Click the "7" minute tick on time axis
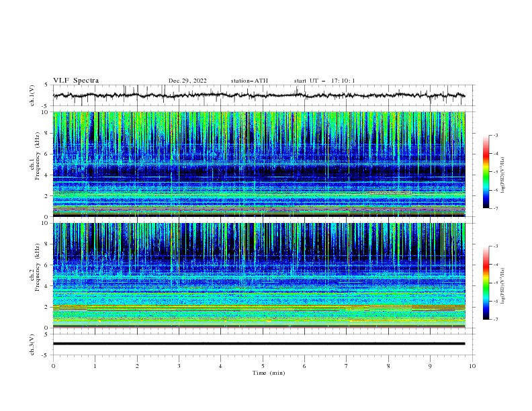The width and height of the screenshot is (532, 411). pyautogui.click(x=347, y=366)
